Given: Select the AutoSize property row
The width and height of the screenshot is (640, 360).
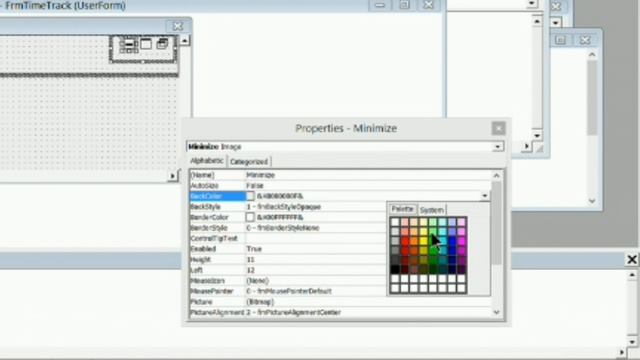Looking at the screenshot, I should coord(340,185).
